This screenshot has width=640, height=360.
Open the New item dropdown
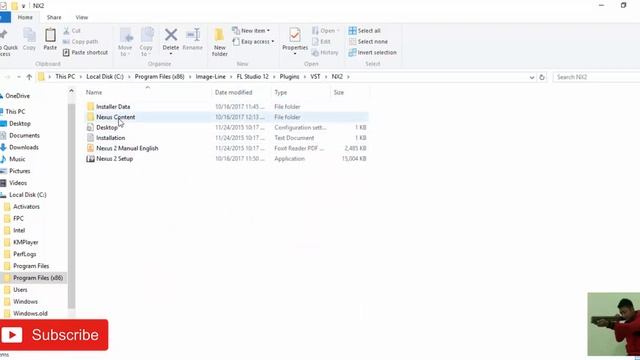(251, 31)
